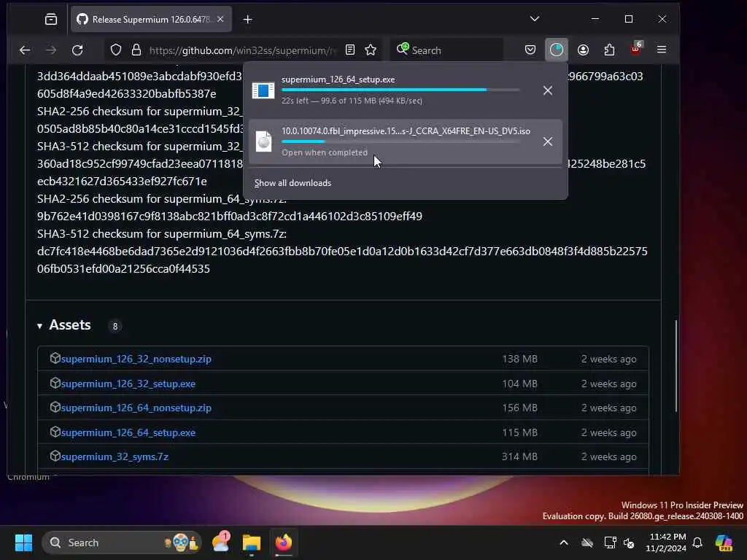Collapse the Assets section
This screenshot has height=560, width=747.
pos(40,326)
